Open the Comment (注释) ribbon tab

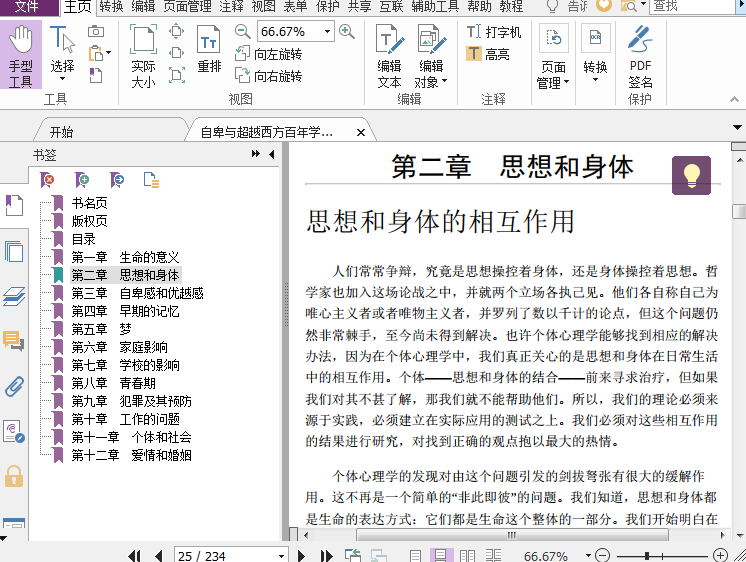pyautogui.click(x=231, y=6)
